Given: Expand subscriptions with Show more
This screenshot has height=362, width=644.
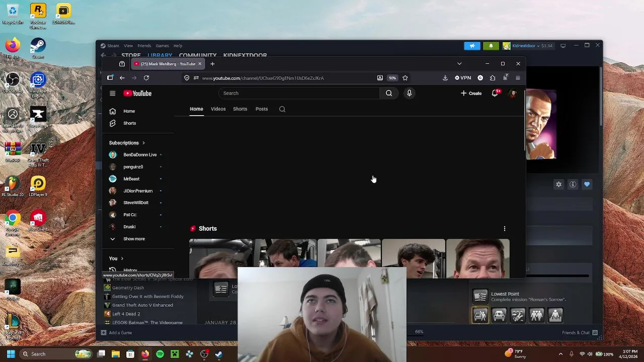Looking at the screenshot, I should click(134, 239).
